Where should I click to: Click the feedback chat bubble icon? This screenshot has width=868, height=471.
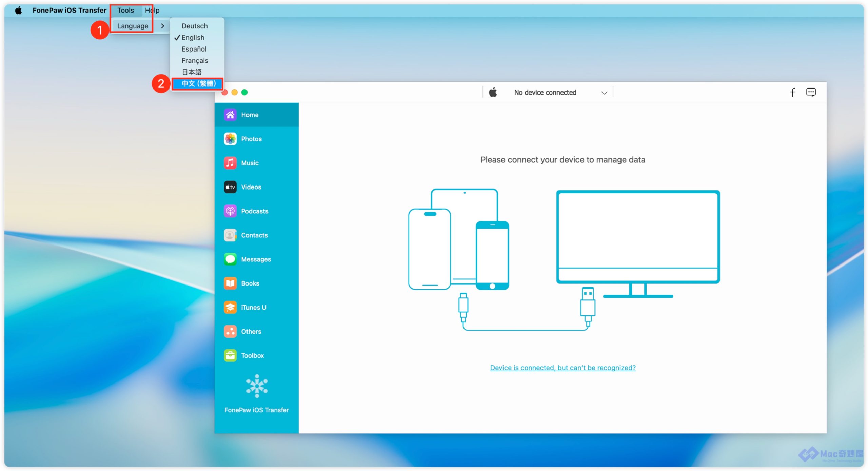coord(811,92)
